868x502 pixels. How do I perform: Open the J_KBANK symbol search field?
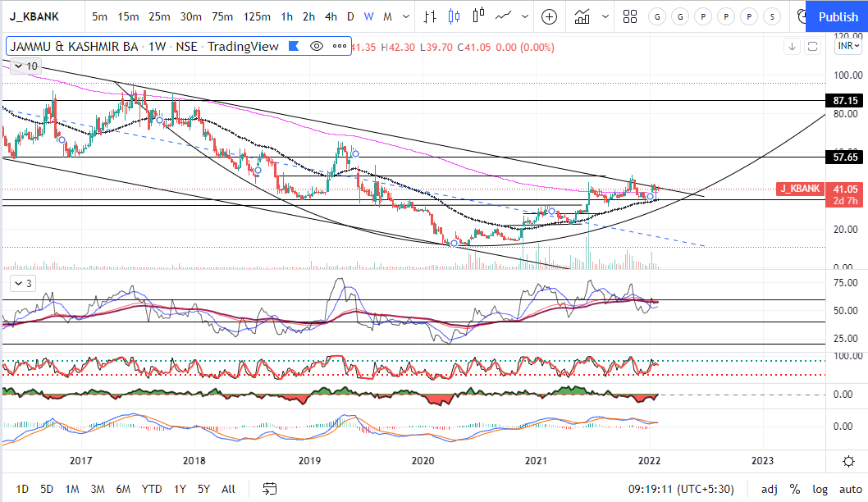[x=34, y=16]
